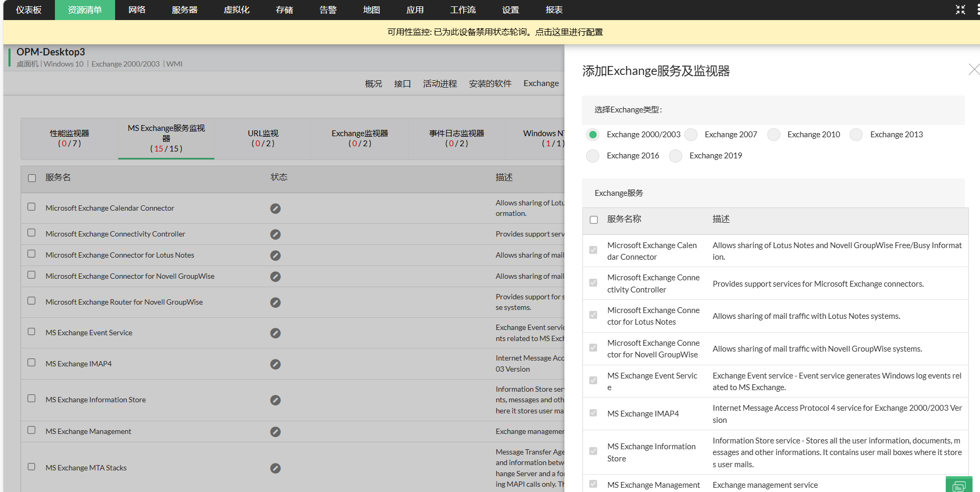Click status icon for MS Exchange Event Service

pyautogui.click(x=275, y=333)
